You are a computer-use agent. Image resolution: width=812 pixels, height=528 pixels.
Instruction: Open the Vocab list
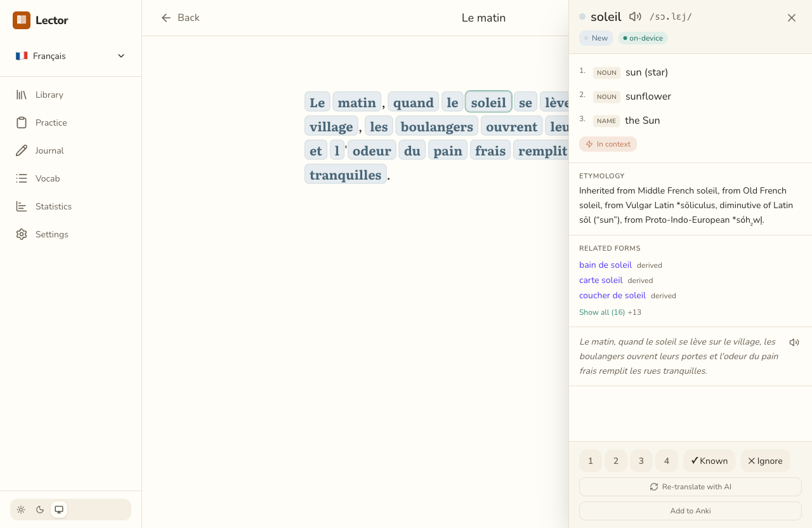(70, 178)
